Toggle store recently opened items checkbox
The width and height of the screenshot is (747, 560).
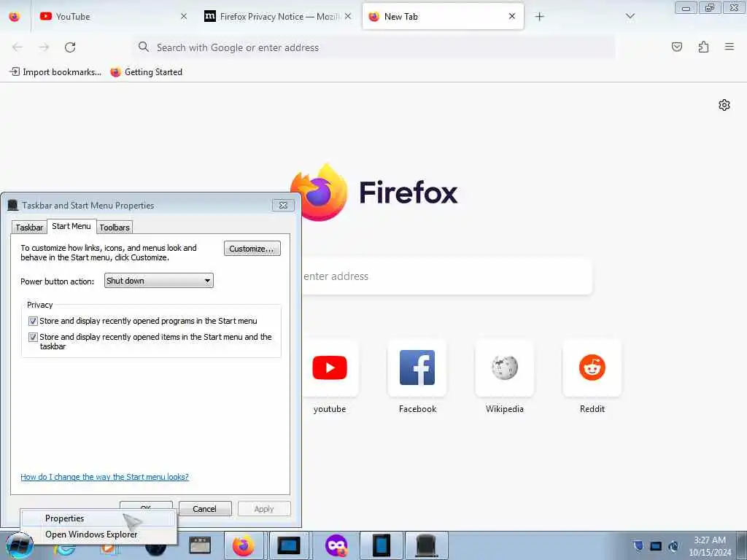point(33,337)
